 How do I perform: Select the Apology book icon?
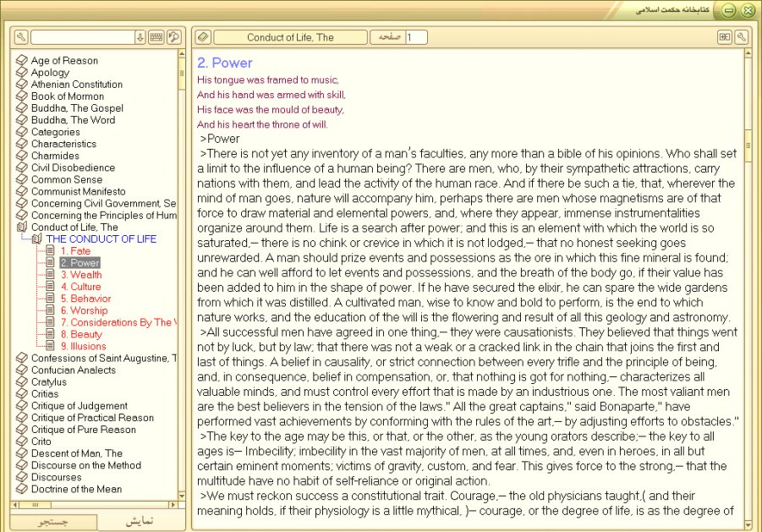click(x=21, y=72)
